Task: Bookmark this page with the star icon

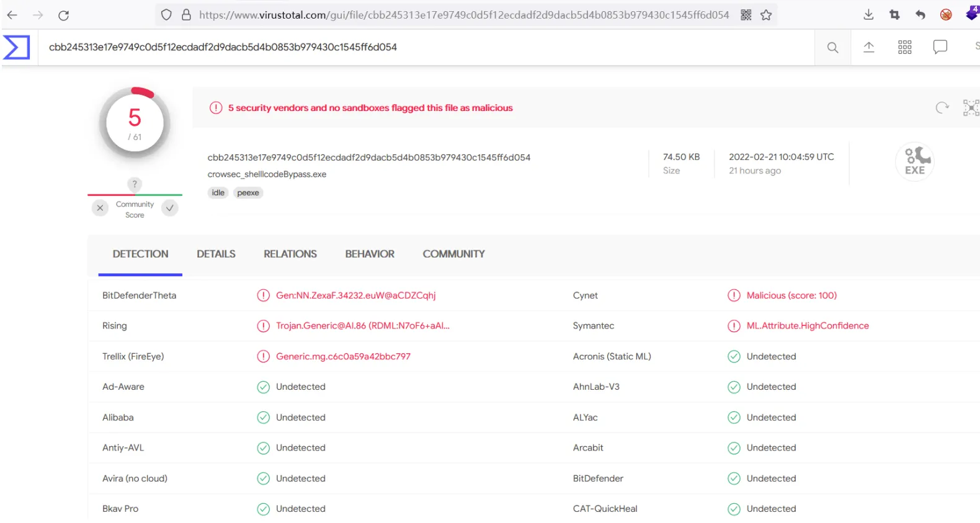Action: [766, 15]
